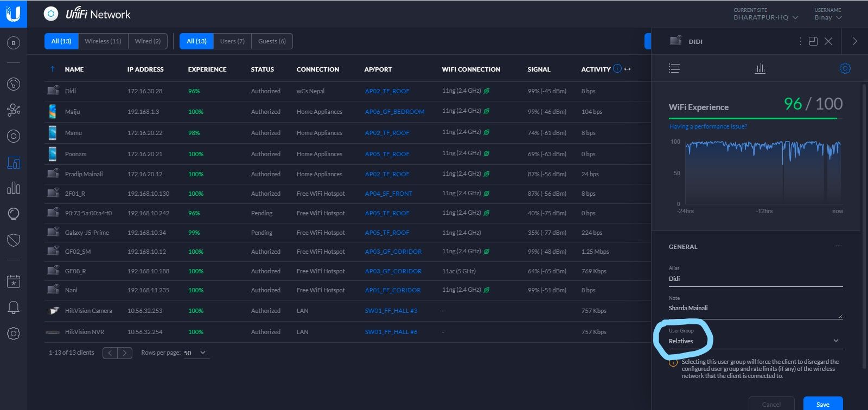Open the Current Site BHARATPUR-HQ dropdown
Screen dimensions: 868x410
(x=765, y=17)
